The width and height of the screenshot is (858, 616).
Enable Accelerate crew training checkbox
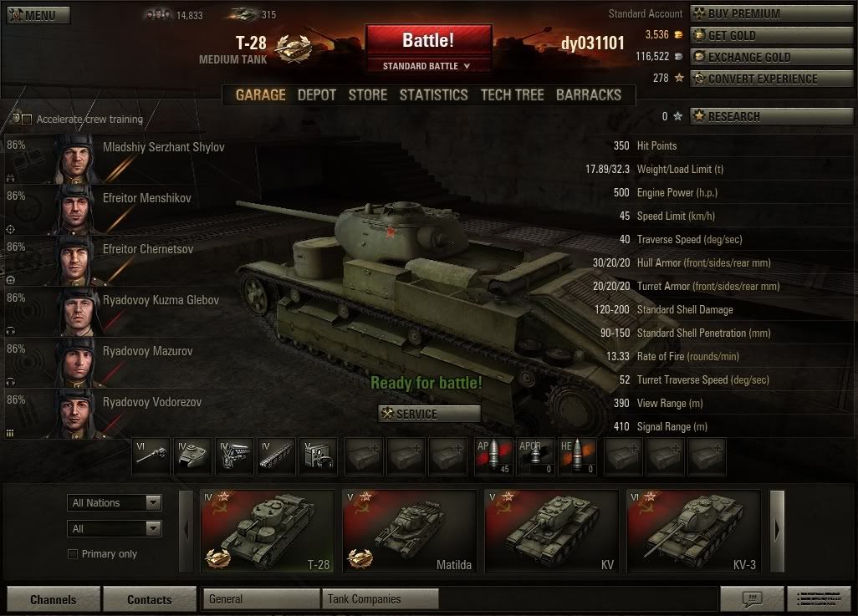[x=26, y=120]
